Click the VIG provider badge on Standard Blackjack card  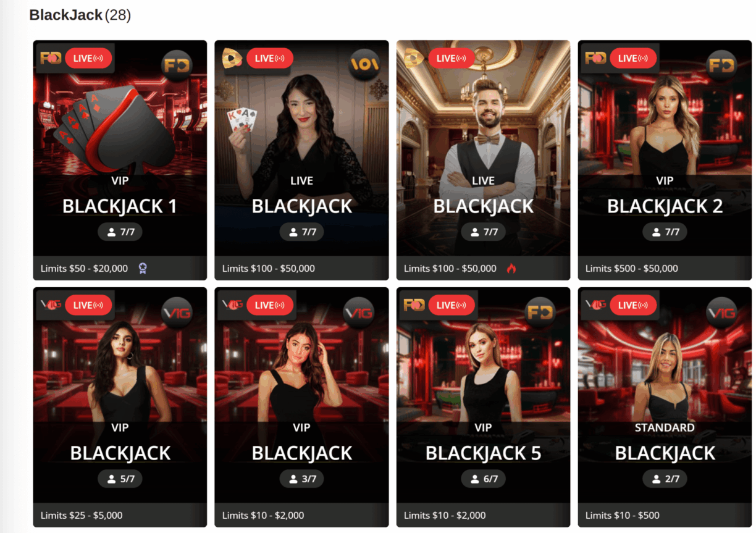(722, 312)
